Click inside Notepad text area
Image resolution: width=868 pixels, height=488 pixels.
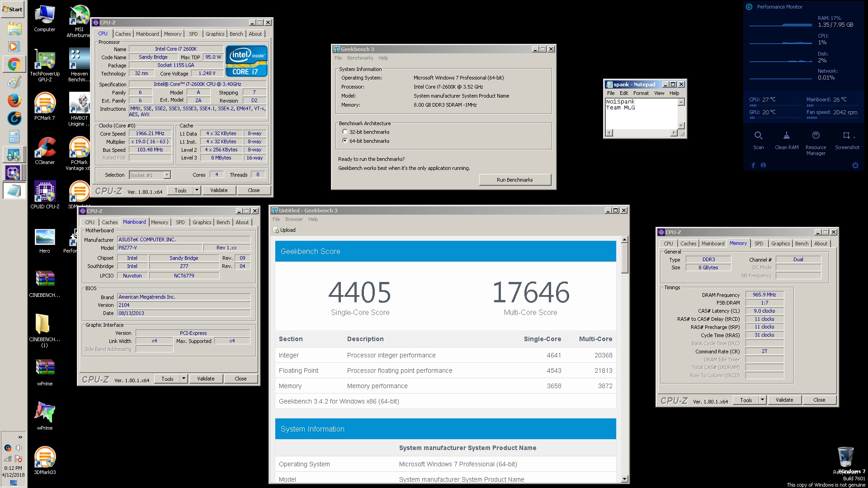[642, 114]
